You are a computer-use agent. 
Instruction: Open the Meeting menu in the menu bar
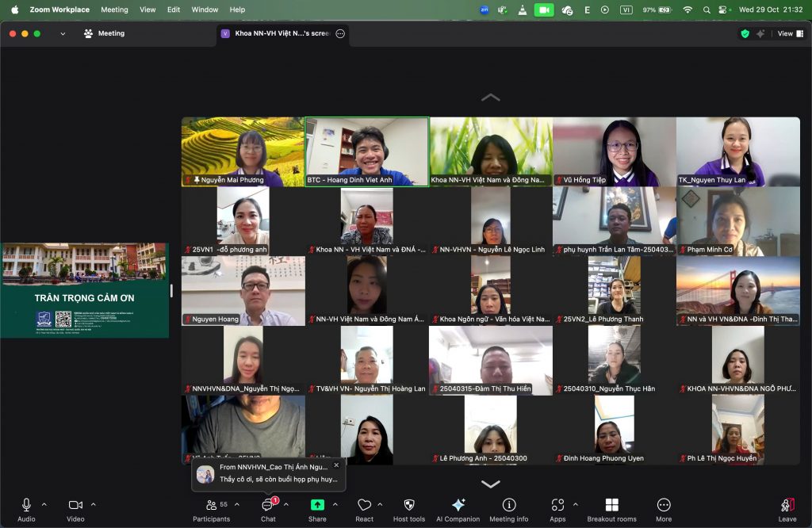point(114,10)
